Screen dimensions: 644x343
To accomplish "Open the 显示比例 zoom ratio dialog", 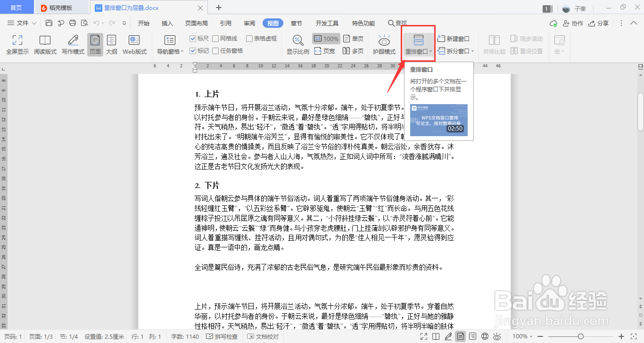I will [x=297, y=45].
